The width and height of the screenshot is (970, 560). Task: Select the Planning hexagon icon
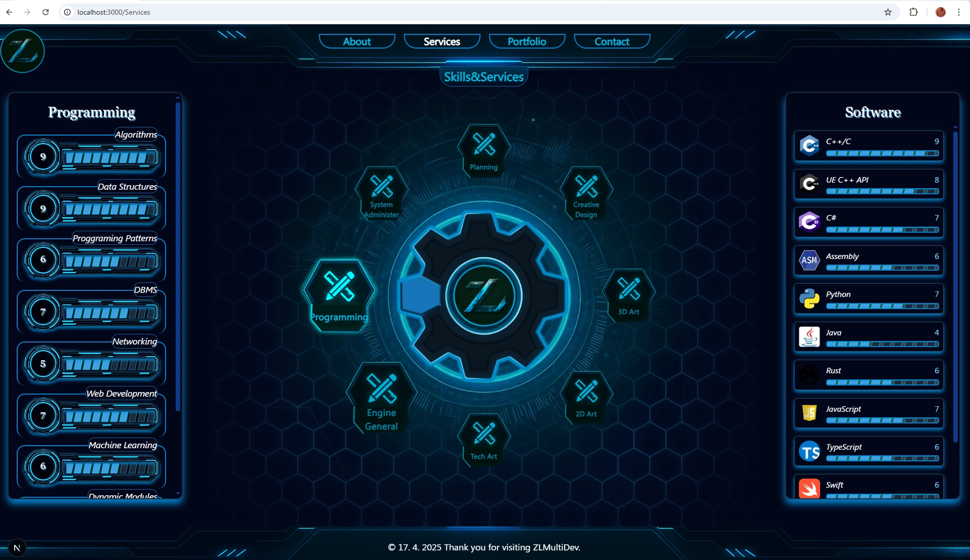pyautogui.click(x=483, y=150)
